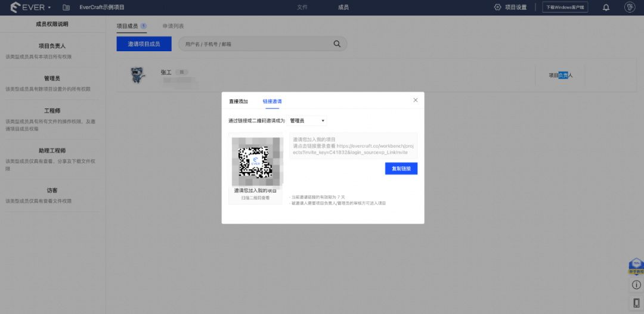644x314 pixels.
Task: Open 申请列表 tab
Action: tap(173, 26)
